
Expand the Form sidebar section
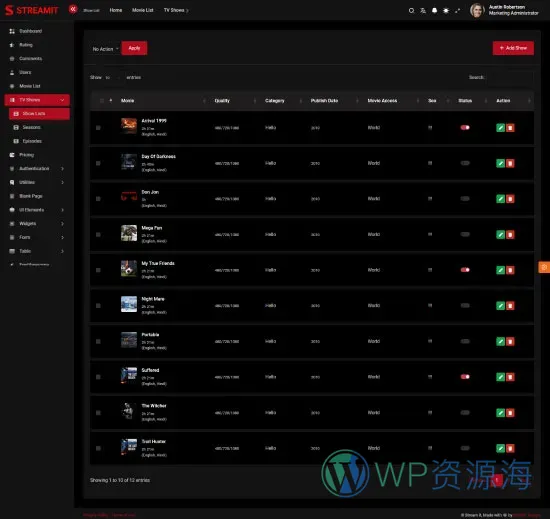point(37,237)
